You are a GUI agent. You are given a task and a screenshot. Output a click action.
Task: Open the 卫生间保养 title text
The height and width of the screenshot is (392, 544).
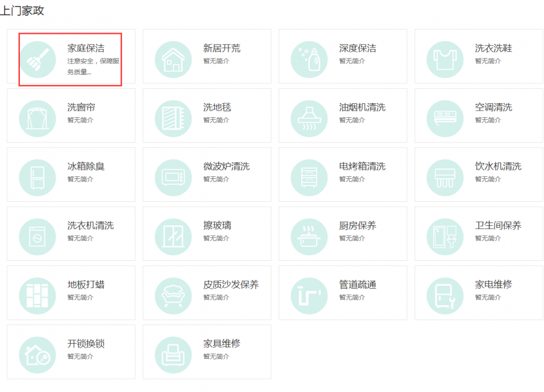tap(498, 226)
